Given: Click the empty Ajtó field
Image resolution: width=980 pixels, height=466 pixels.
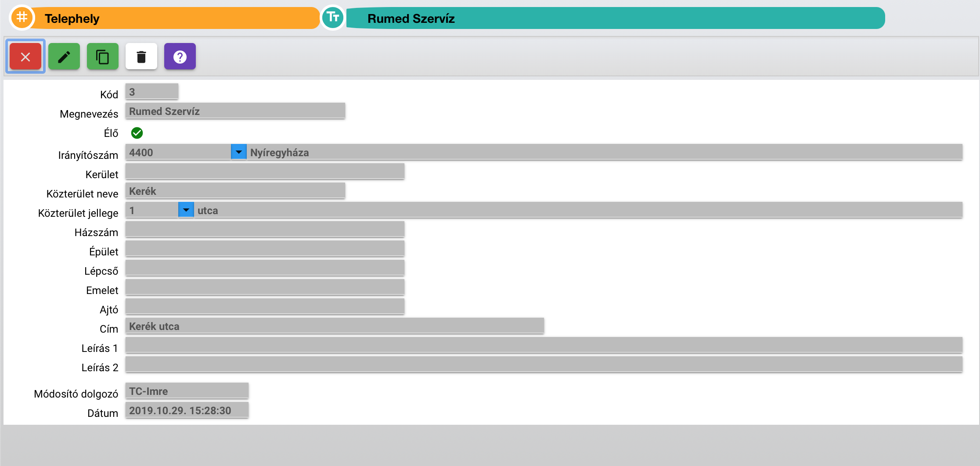Looking at the screenshot, I should (x=265, y=306).
